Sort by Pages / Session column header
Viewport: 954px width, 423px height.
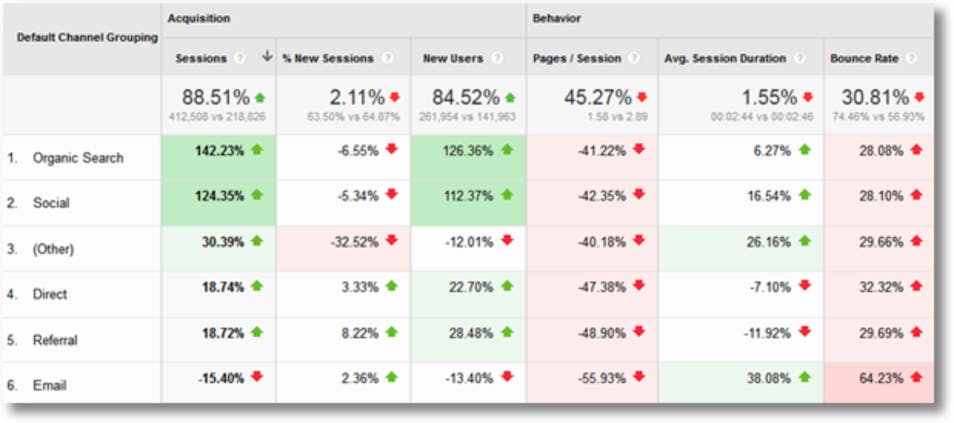(x=578, y=58)
